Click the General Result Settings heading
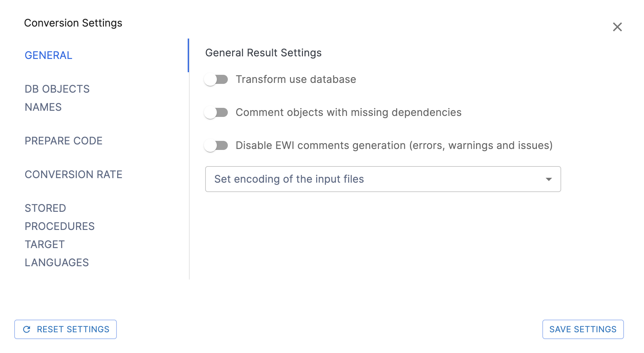The width and height of the screenshot is (644, 353). [263, 53]
